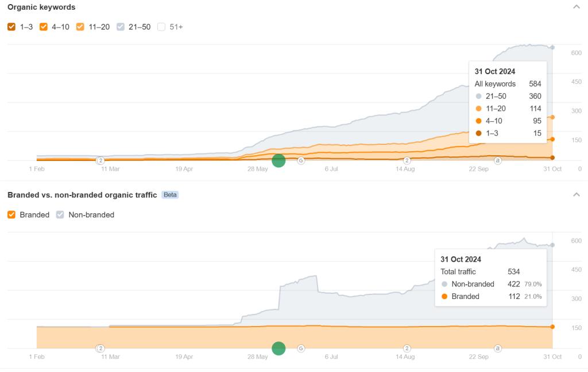Click the '2' update marker near 14 Aug in keywords chart

407,160
